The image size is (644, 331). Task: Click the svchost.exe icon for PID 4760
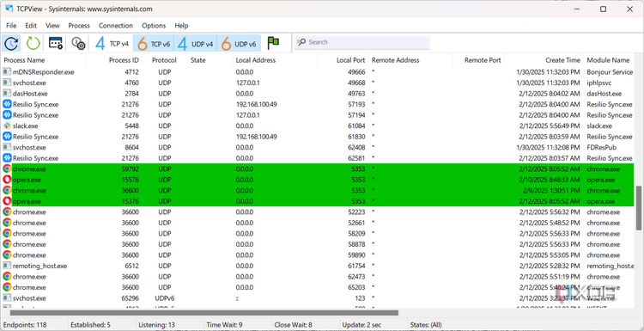pyautogui.click(x=7, y=83)
